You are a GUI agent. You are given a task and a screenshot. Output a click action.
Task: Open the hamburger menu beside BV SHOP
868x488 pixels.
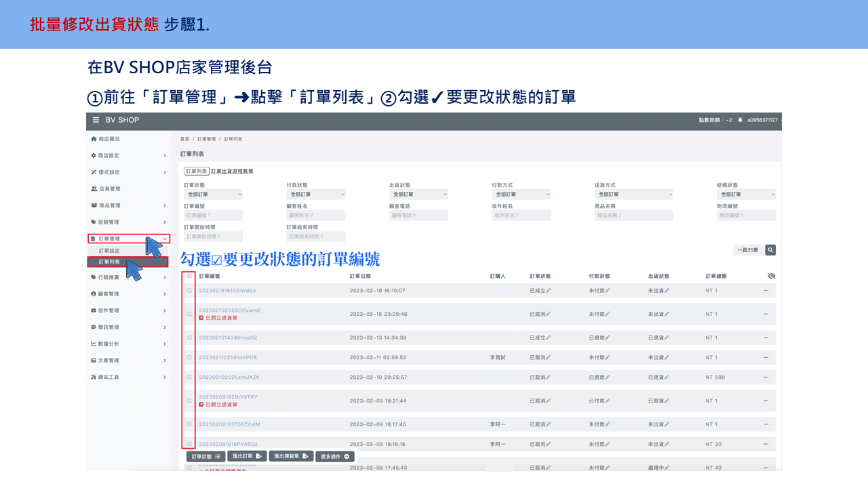tap(96, 120)
